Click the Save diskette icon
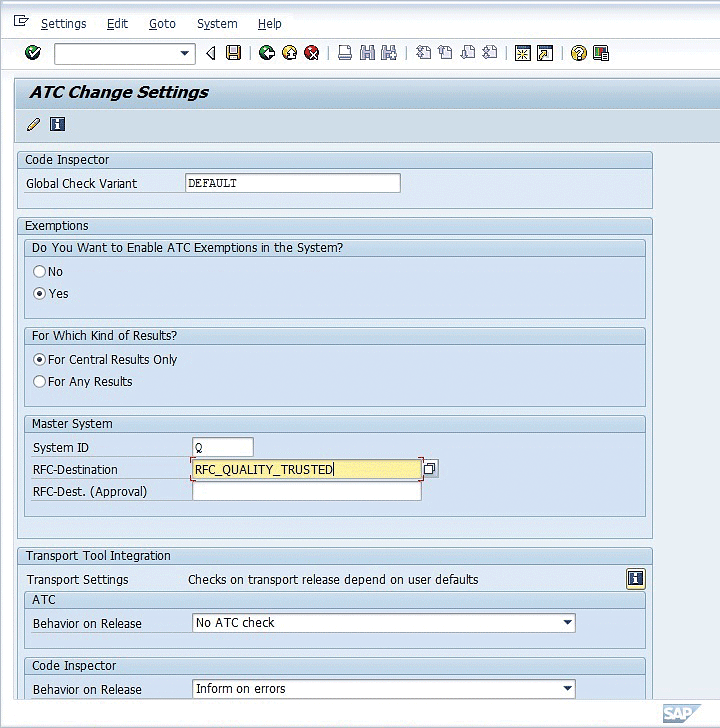The image size is (720, 728). point(233,53)
